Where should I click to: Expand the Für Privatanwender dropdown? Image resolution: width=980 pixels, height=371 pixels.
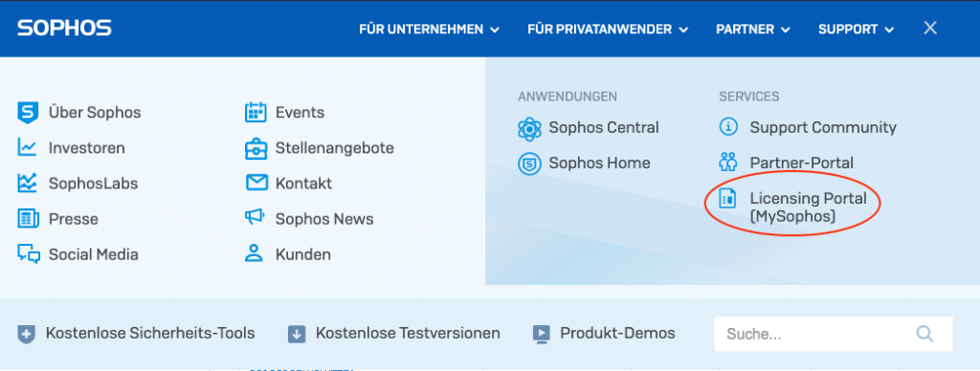click(608, 30)
